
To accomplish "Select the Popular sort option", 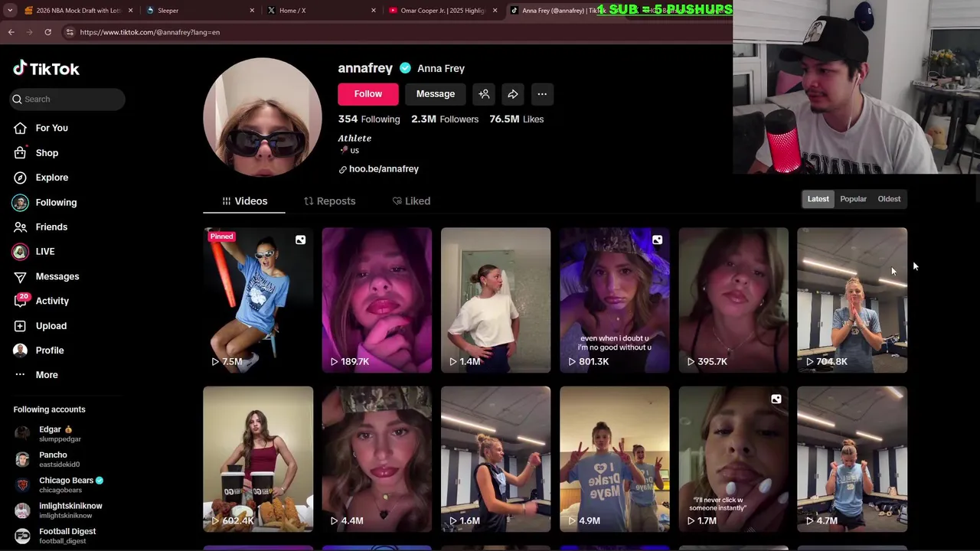I will [x=853, y=199].
